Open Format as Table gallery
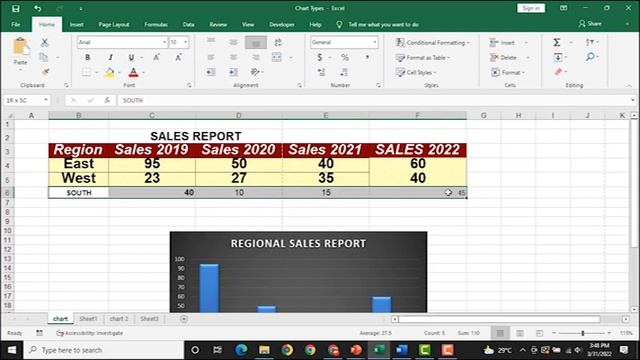 (423, 58)
